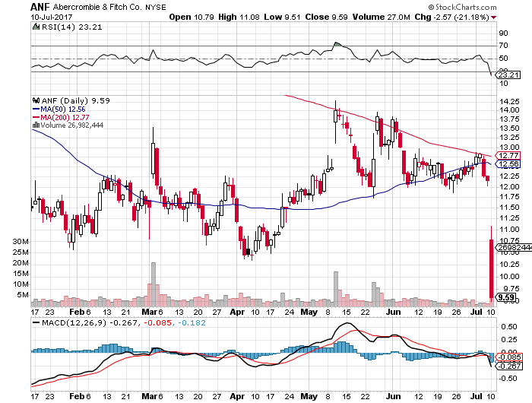
Task: Click the red down arrow after Chg
Action: click(494, 17)
